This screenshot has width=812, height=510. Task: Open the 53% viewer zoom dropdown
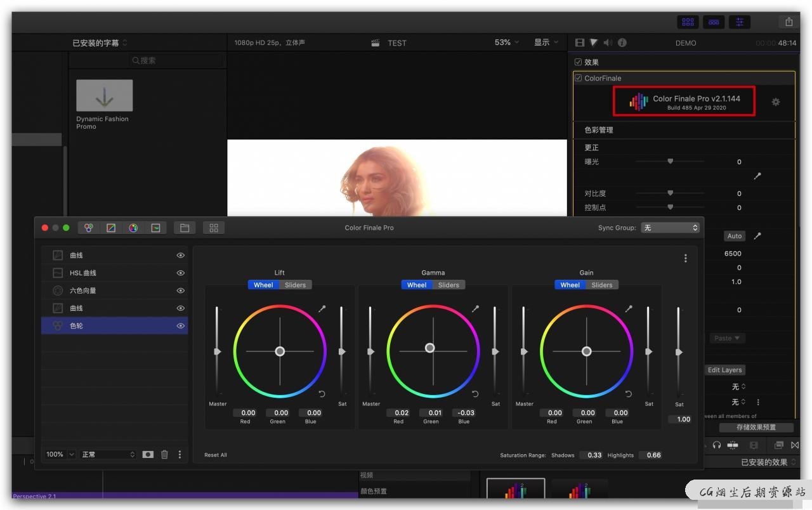[x=506, y=43]
